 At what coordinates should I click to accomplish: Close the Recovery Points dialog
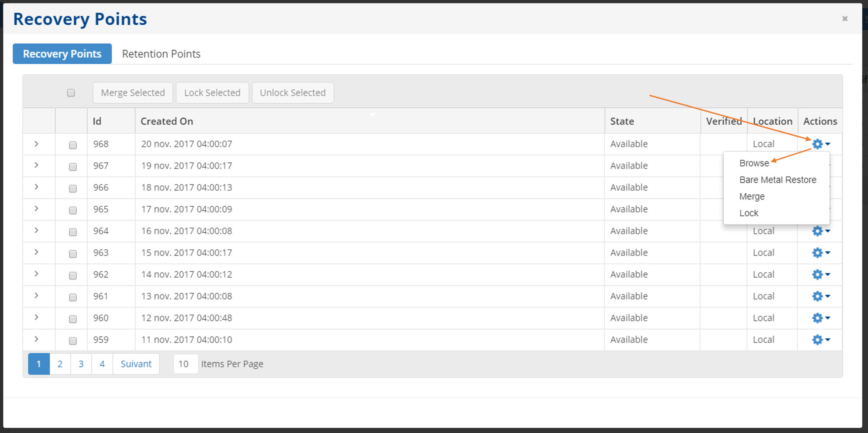coord(845,19)
